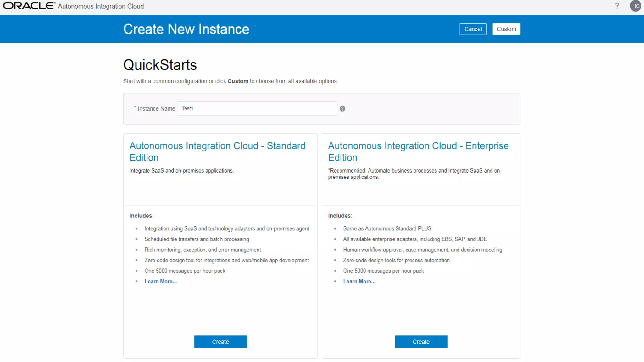Focus the Instance Name input field
Screen dimensions: 644x362
click(x=257, y=109)
